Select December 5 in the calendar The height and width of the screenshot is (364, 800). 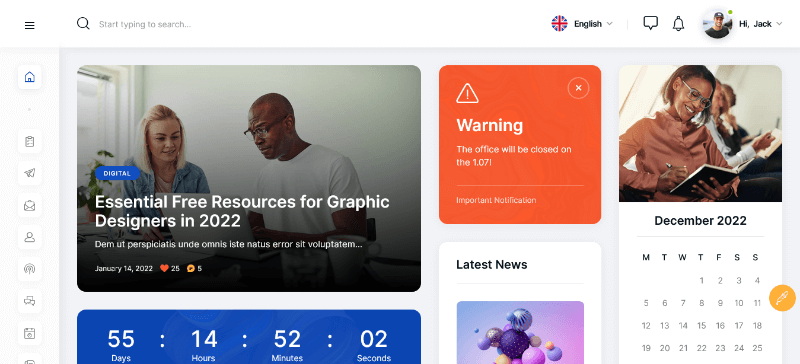pyautogui.click(x=646, y=303)
